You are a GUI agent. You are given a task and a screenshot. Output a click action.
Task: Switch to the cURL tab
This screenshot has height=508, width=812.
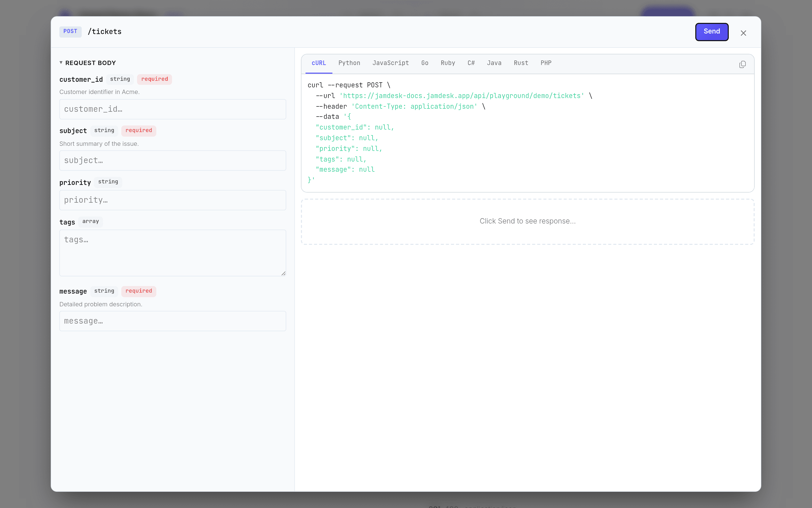(318, 63)
